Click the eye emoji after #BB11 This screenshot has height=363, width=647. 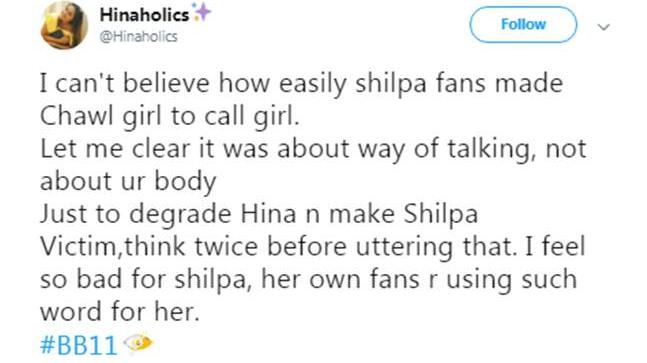138,343
